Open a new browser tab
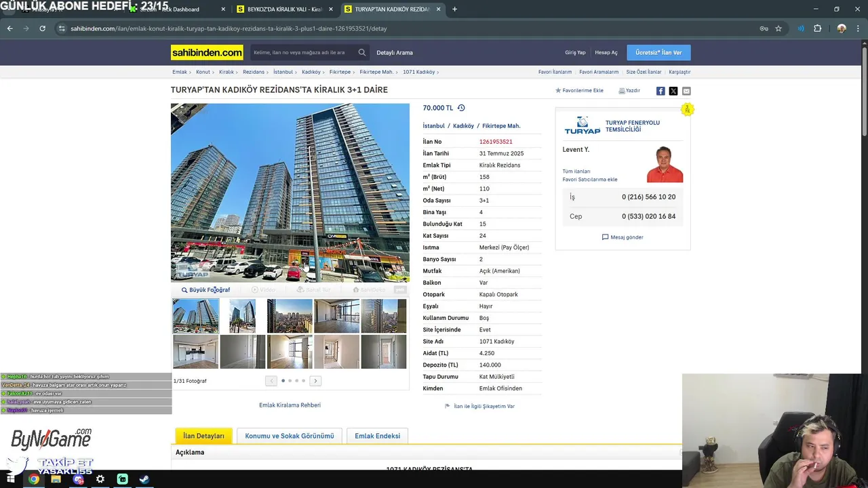The width and height of the screenshot is (868, 488). click(x=454, y=9)
